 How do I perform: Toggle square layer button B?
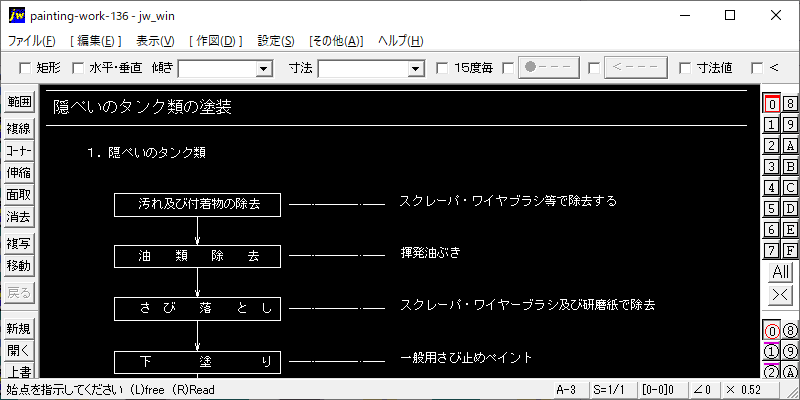pyautogui.click(x=790, y=166)
